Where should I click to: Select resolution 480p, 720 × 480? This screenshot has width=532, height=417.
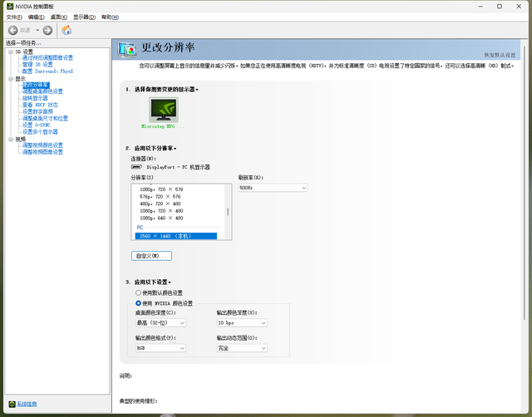click(x=160, y=204)
